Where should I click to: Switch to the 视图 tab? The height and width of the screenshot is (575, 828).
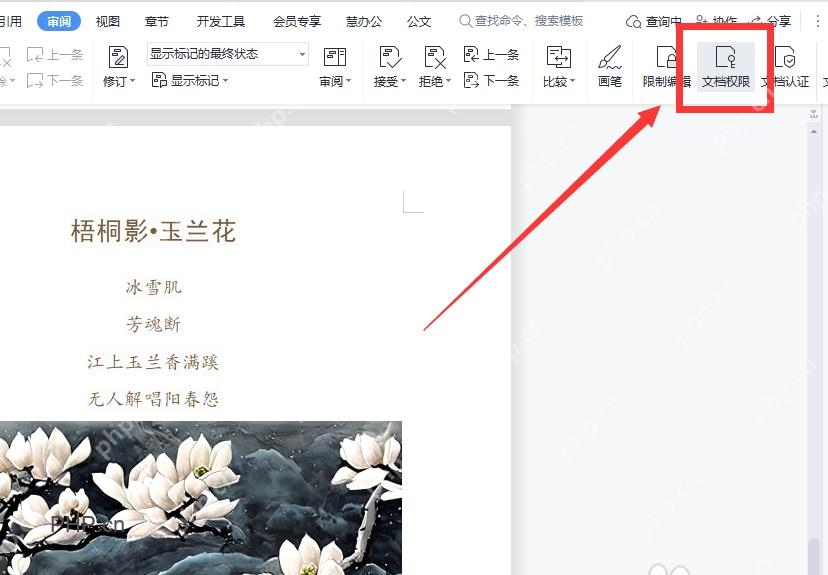pos(108,22)
